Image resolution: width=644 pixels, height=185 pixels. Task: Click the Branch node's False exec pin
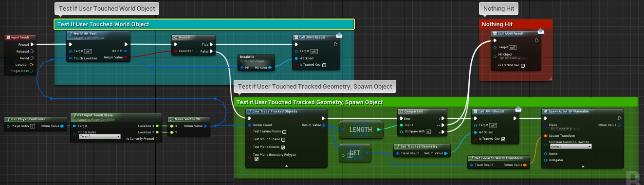tap(211, 51)
